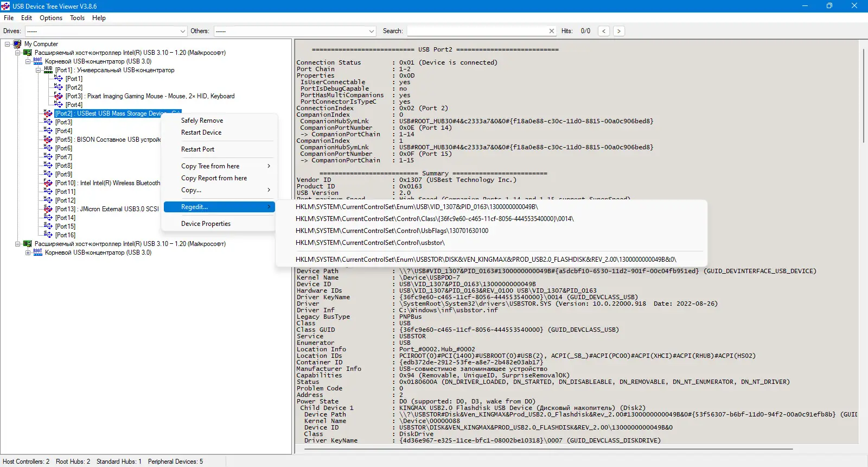
Task: Click the first host controller chip icon
Action: pyautogui.click(x=28, y=53)
